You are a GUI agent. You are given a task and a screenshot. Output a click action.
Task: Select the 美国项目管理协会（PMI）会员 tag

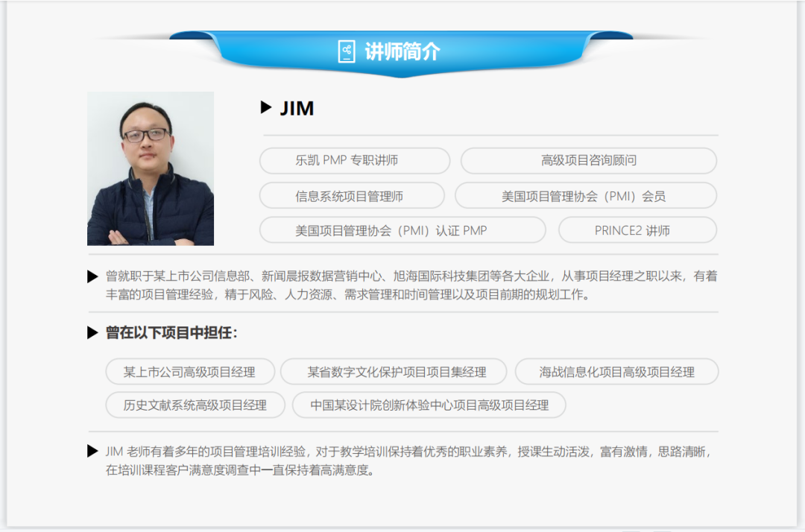586,195
